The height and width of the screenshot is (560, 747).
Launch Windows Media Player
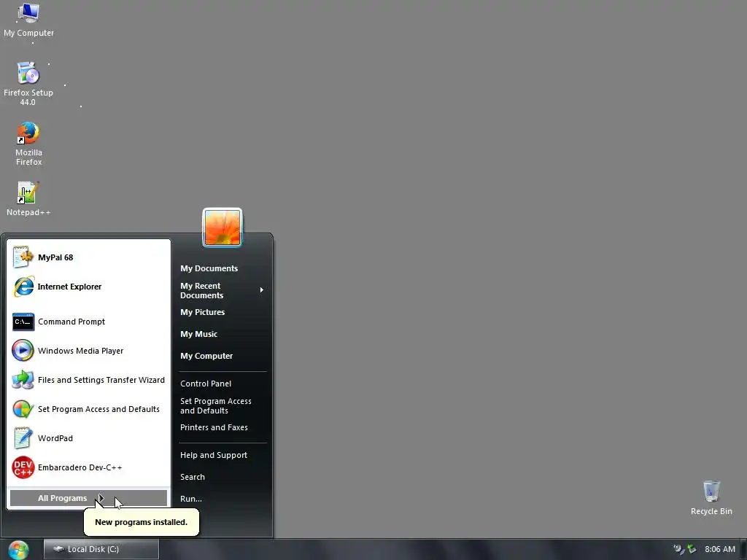[88, 351]
